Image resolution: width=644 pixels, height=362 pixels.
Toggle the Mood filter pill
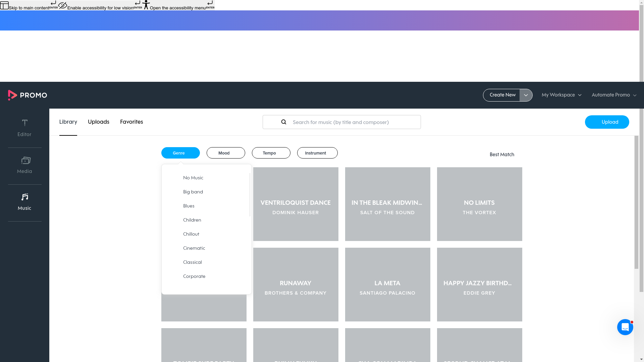tap(225, 153)
